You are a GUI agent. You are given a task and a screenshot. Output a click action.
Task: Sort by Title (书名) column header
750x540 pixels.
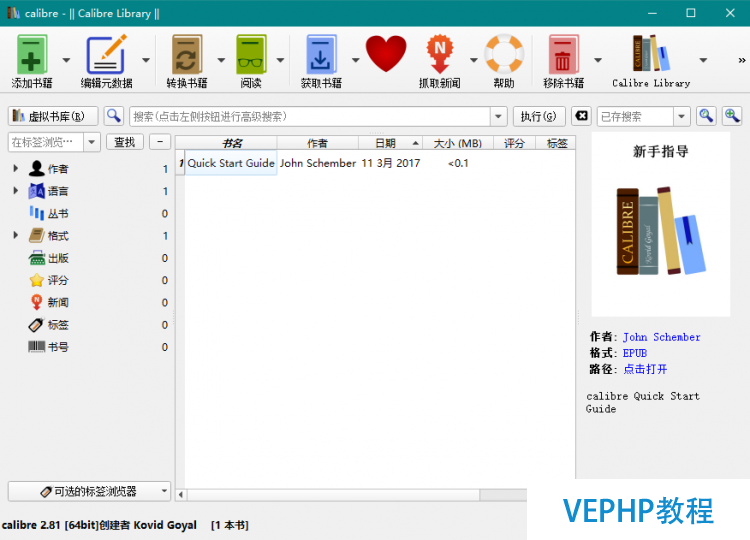tap(232, 143)
